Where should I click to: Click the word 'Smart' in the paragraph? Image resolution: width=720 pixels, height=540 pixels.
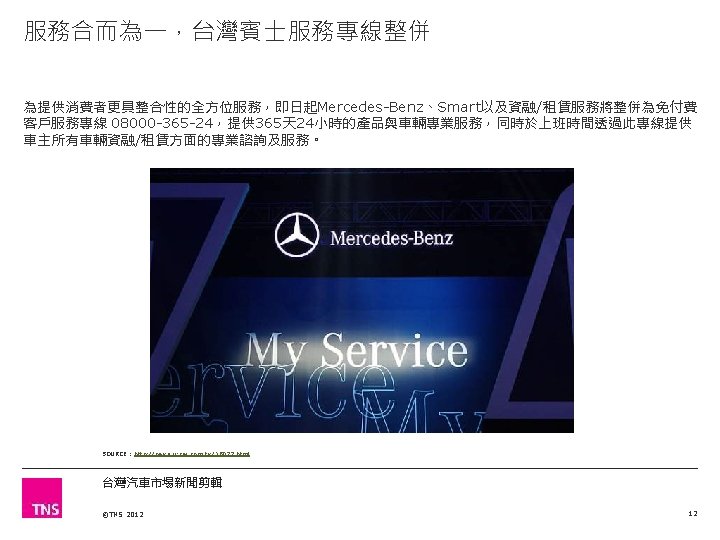pyautogui.click(x=456, y=107)
